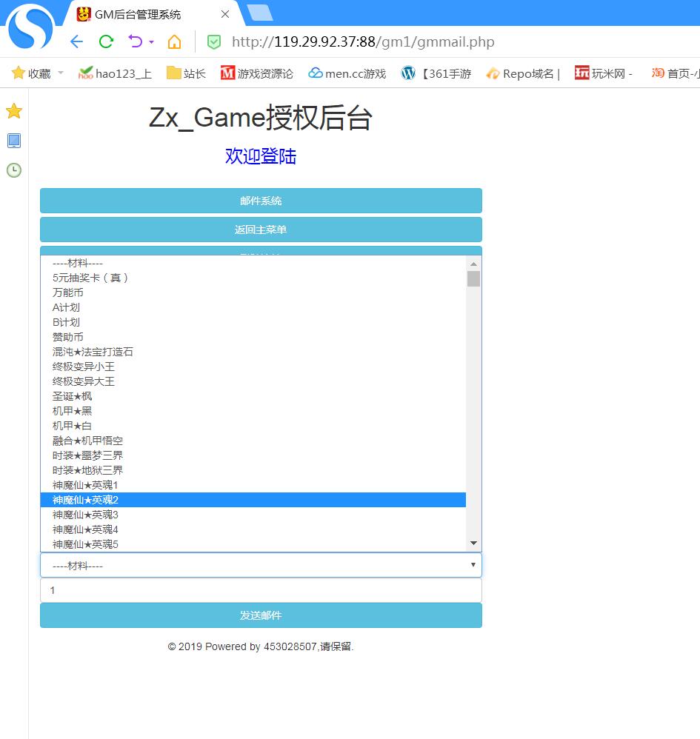Open the new tab button
This screenshot has height=739, width=700.
(x=259, y=13)
